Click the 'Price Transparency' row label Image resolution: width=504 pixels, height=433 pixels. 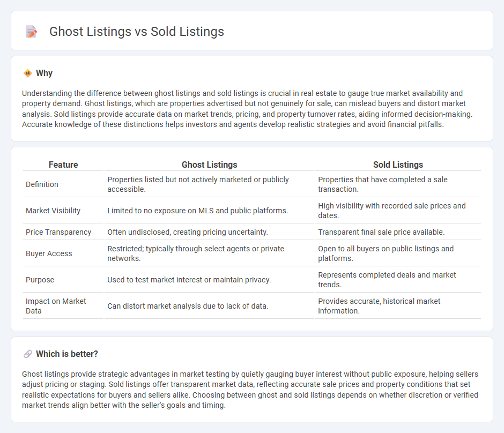[58, 232]
